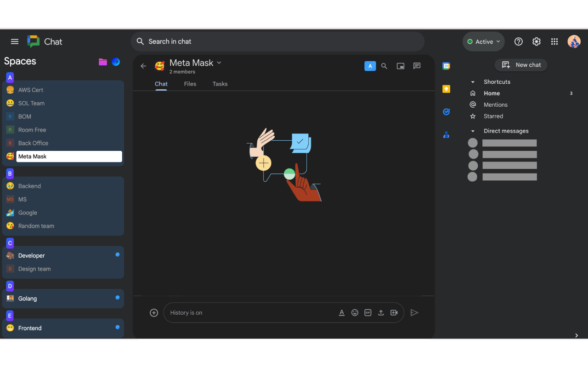Collapse the E group label
The width and height of the screenshot is (588, 368).
(10, 316)
